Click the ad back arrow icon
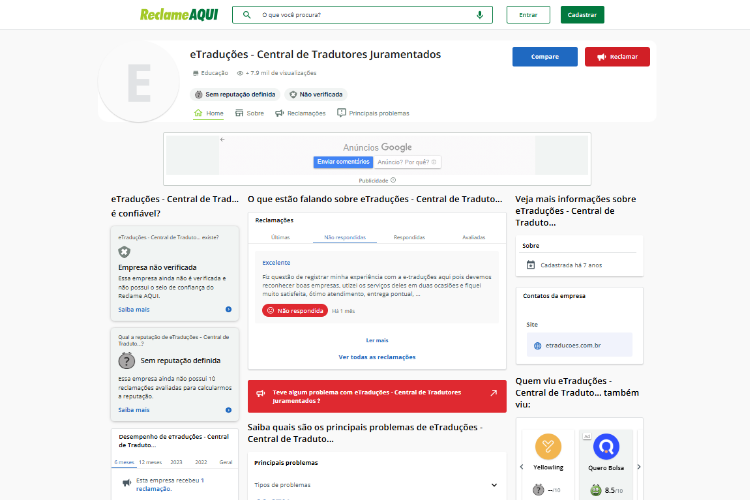The image size is (750, 500). (222, 140)
